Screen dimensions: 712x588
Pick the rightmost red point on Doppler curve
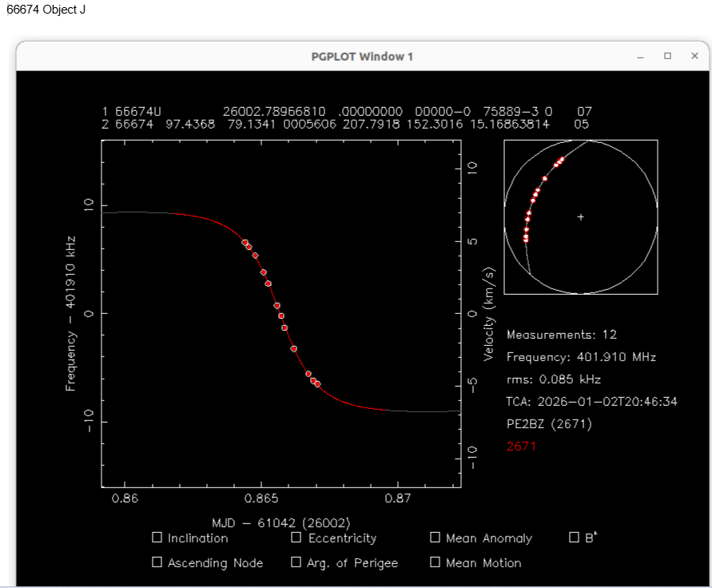coord(317,384)
